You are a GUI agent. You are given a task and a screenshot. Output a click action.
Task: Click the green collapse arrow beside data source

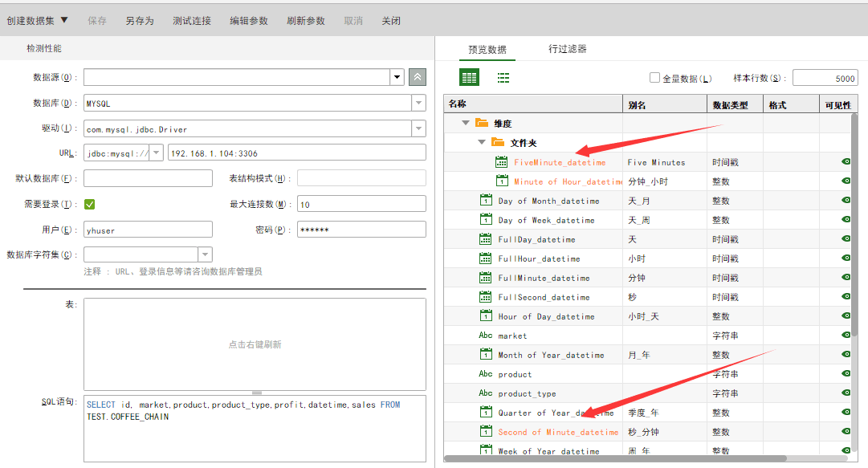[418, 77]
